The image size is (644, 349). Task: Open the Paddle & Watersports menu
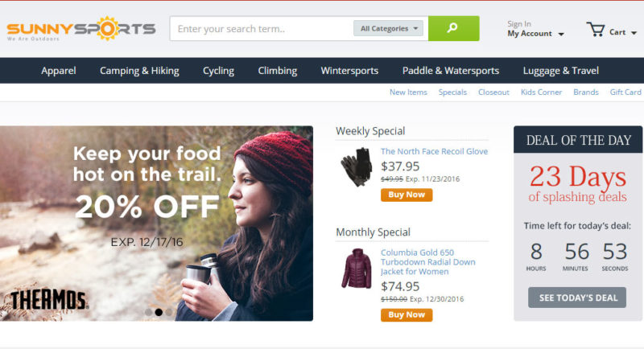click(451, 71)
